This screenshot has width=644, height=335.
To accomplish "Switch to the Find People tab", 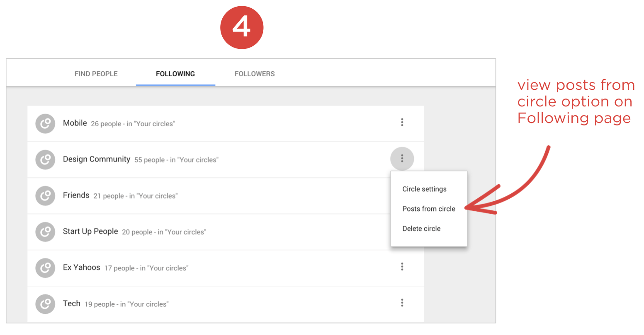I will [x=96, y=74].
